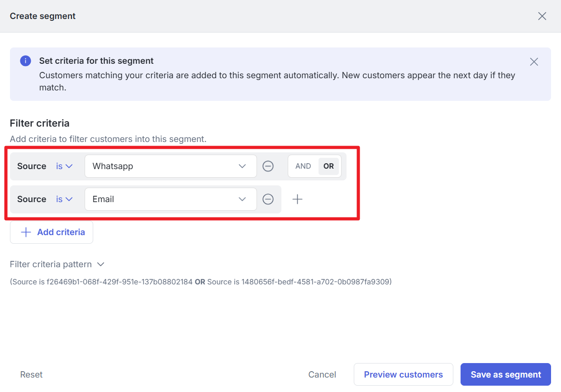Select the OR operator

tap(328, 166)
